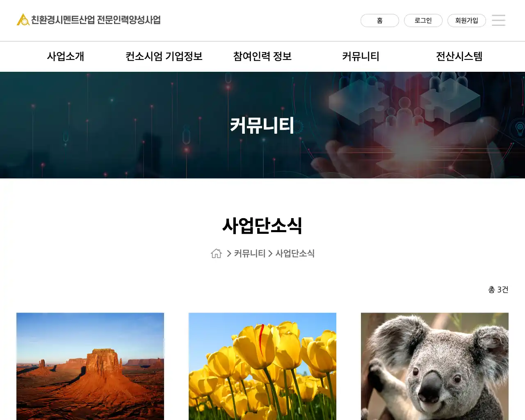Image resolution: width=525 pixels, height=420 pixels.
Task: Click the 총 3건 total count label
Action: pos(498,290)
